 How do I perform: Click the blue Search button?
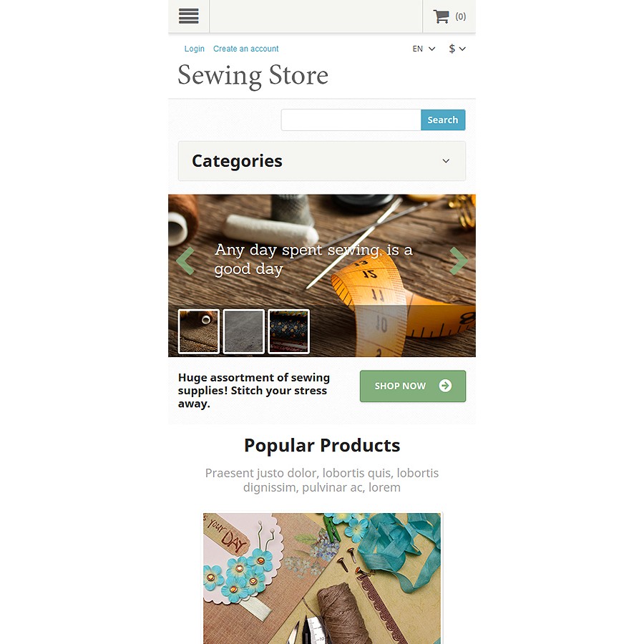[x=443, y=120]
